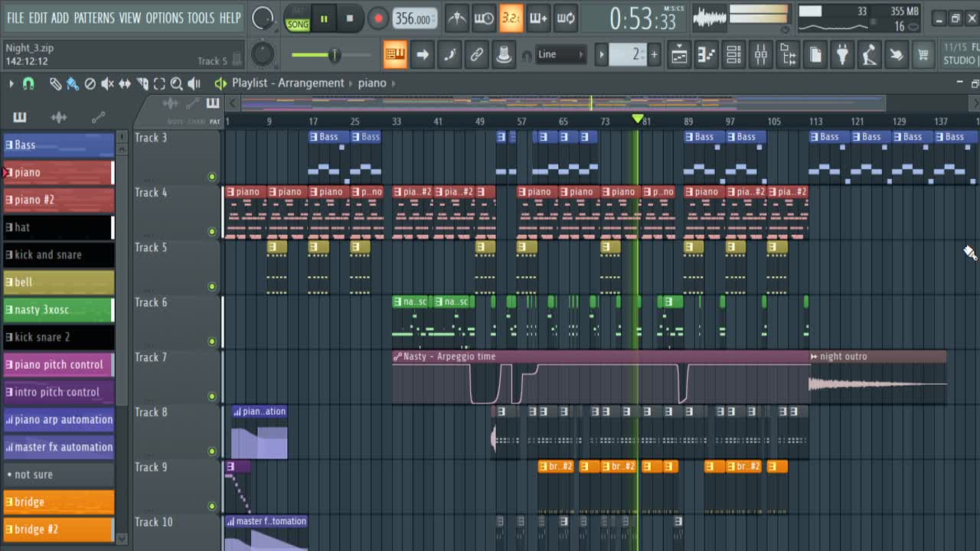Select the Paint brush tool

coord(73,83)
